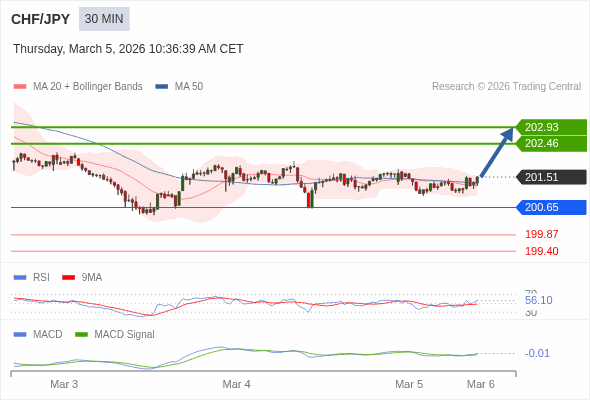Click the Mar 5 date axis label
Image resolution: width=590 pixels, height=400 pixels.
(409, 384)
